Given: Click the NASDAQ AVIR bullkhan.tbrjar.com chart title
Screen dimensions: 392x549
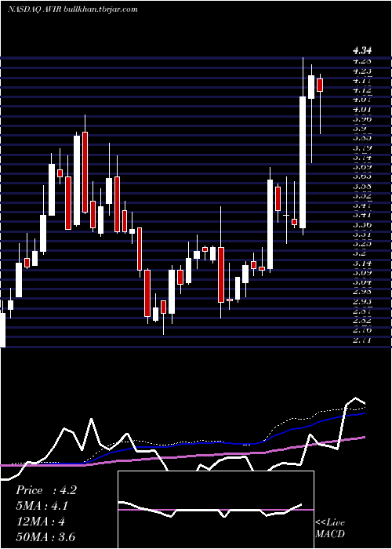Looking at the screenshot, I should 72,9.
